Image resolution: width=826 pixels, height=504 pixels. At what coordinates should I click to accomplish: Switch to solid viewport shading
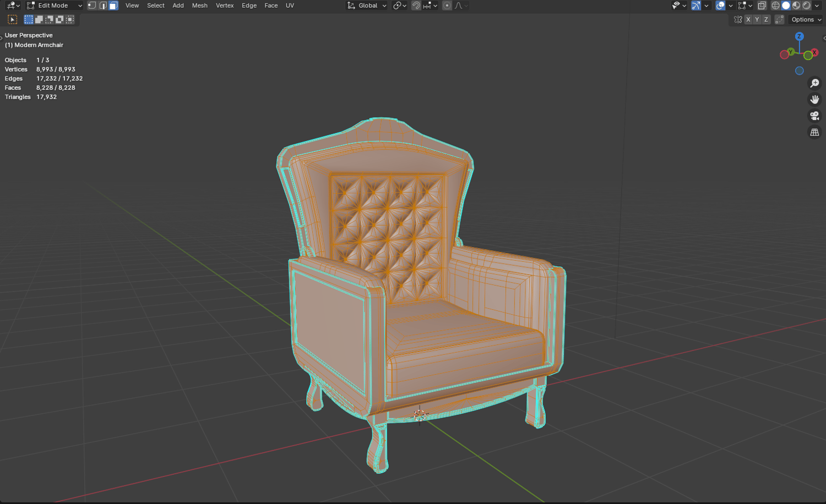pos(786,6)
